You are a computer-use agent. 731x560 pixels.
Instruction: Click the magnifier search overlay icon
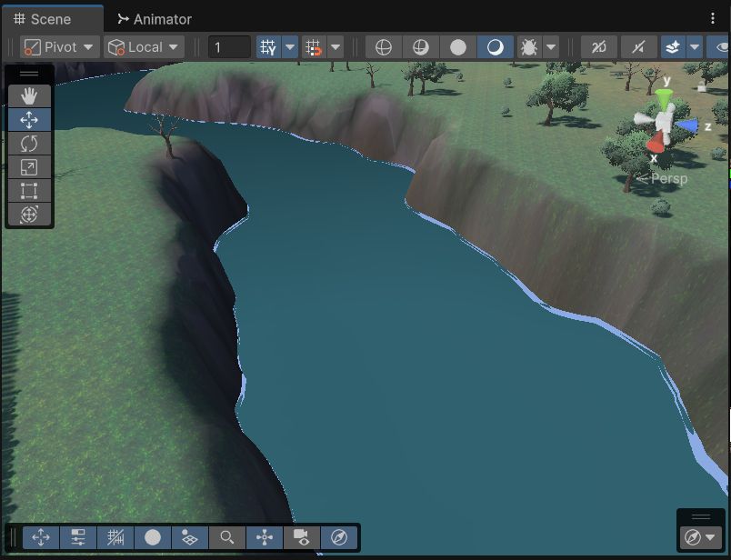(x=227, y=537)
